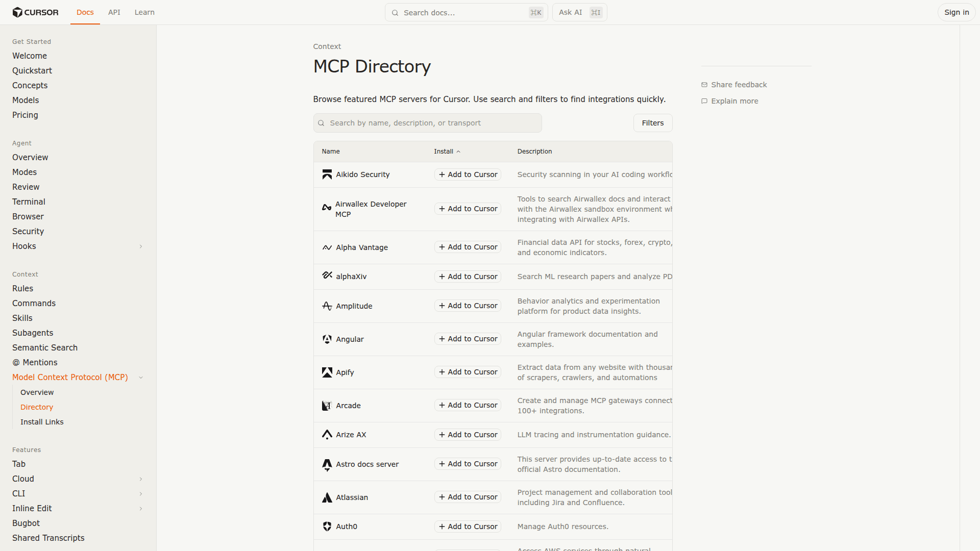Click the Auth0 shield icon
Viewport: 980px width, 551px height.
[327, 526]
